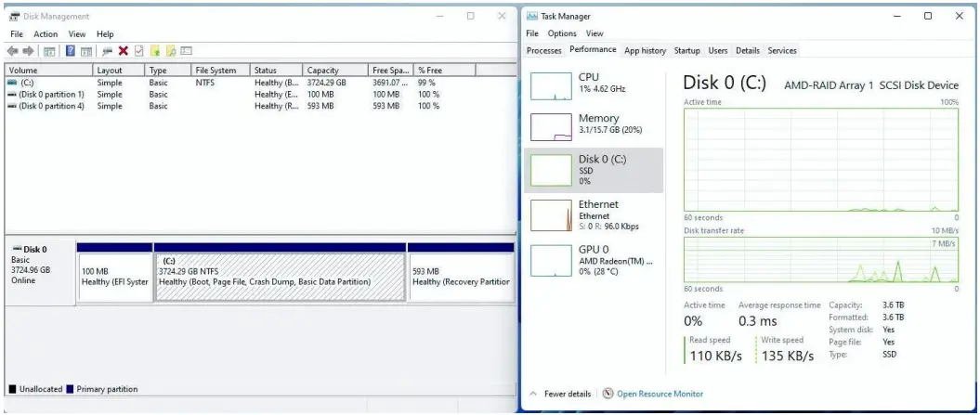The image size is (980, 415).
Task: Click the CPU mini graph thumbnail
Action: 551,86
